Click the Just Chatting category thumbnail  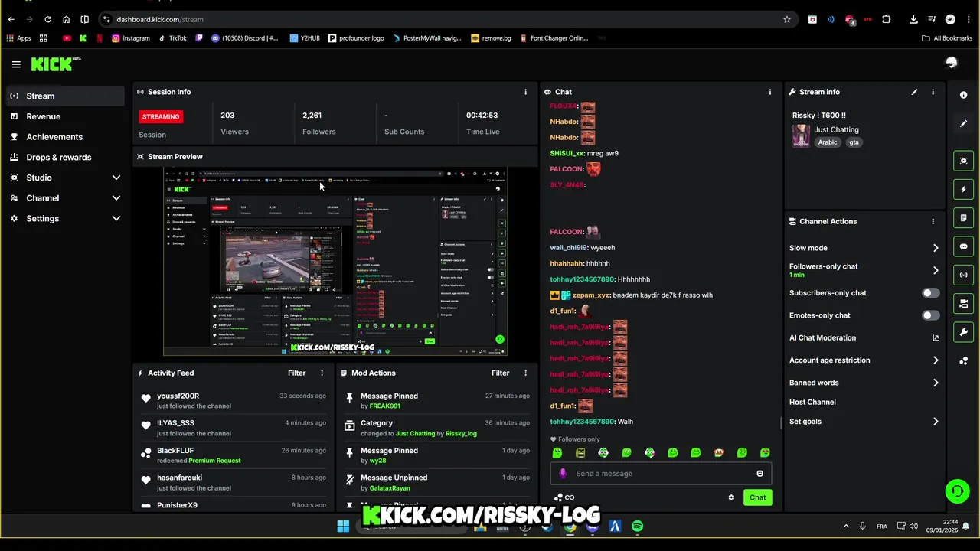tap(801, 135)
